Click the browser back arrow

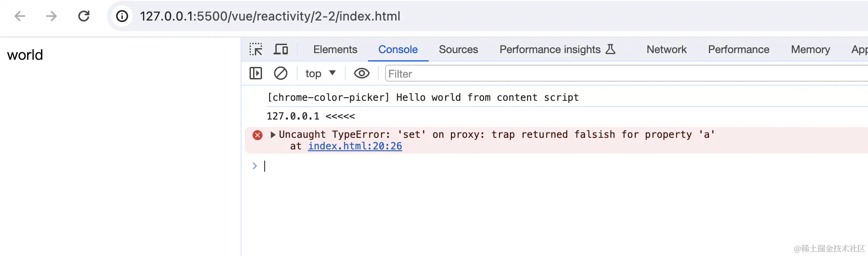20,17
